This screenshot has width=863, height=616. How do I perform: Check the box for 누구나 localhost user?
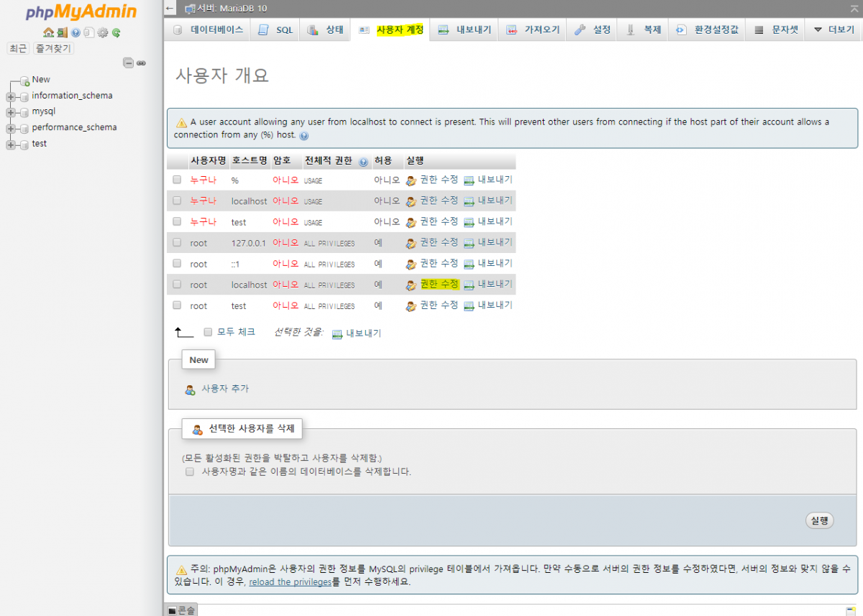(x=177, y=201)
